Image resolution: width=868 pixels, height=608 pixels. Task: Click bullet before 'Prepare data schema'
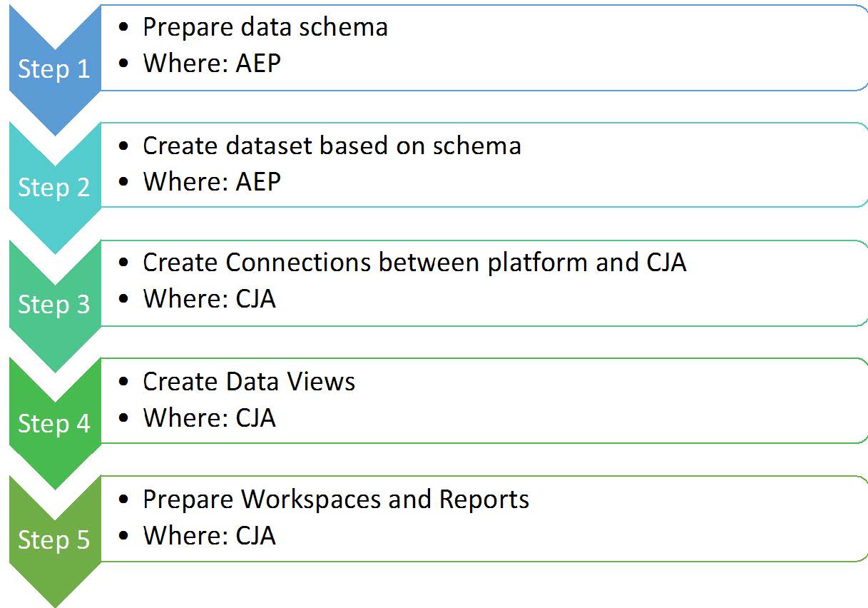coord(125,28)
